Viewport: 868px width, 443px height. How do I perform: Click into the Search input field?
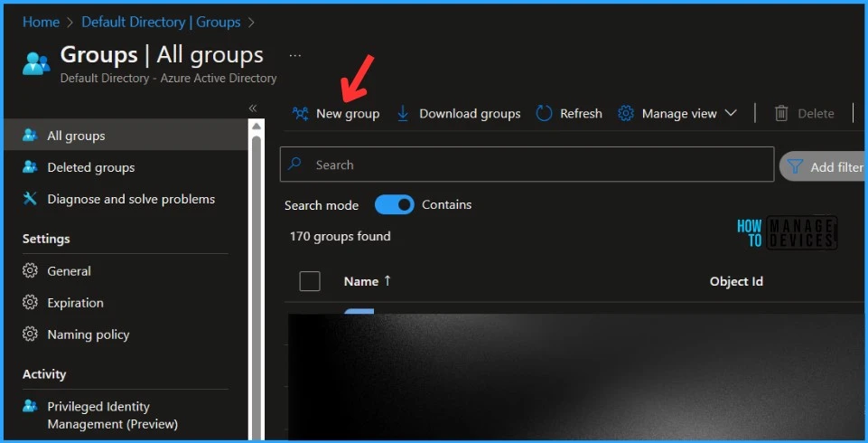click(527, 164)
